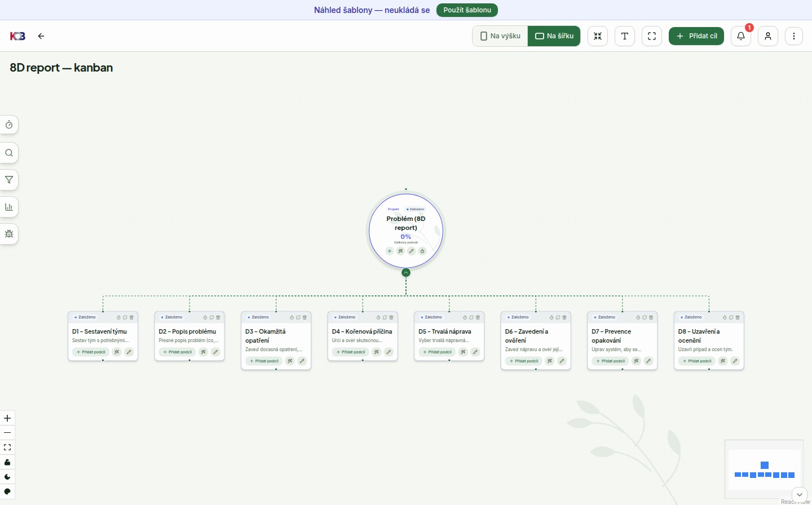Click the pencil icon on the central Problém node
The image size is (812, 505).
click(412, 251)
